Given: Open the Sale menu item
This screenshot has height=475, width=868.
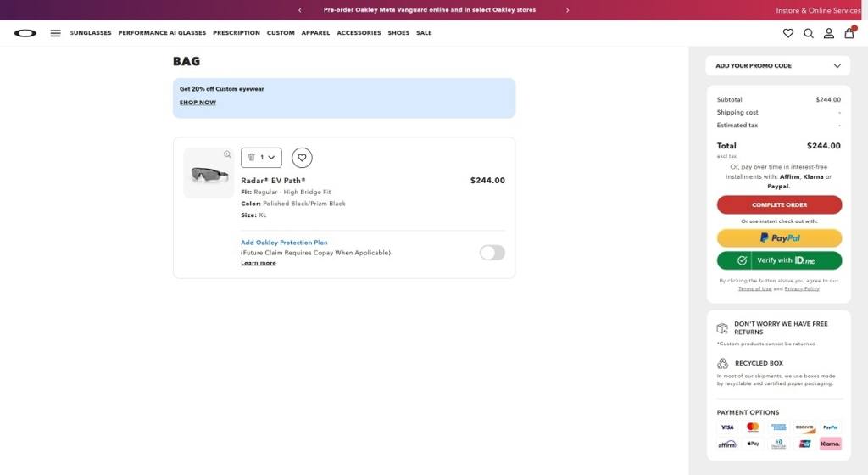Looking at the screenshot, I should [424, 33].
